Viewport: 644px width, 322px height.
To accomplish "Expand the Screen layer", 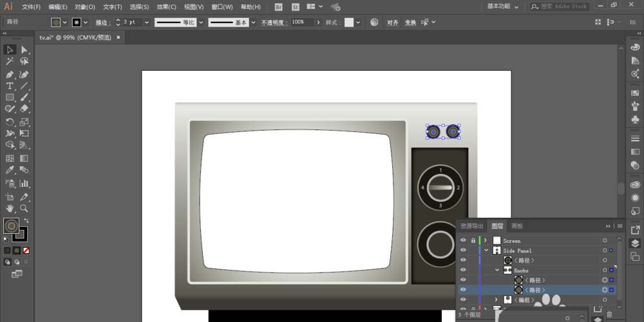I will click(x=486, y=240).
